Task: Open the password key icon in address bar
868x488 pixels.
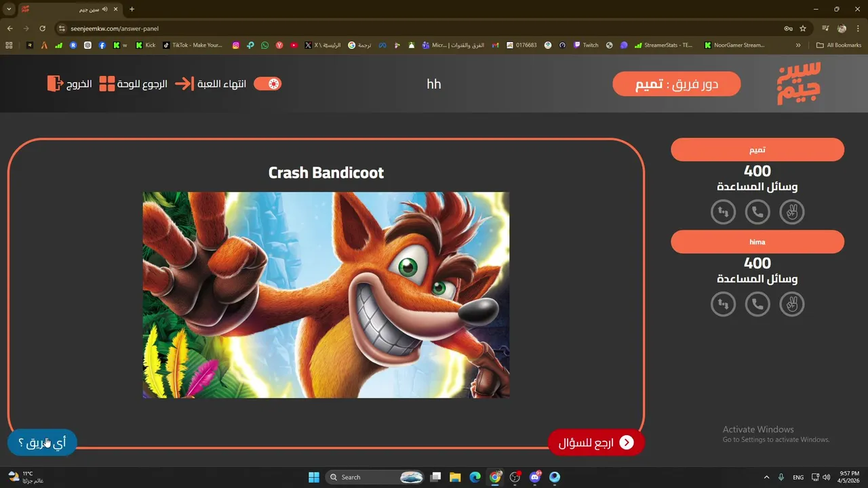Action: tap(788, 28)
